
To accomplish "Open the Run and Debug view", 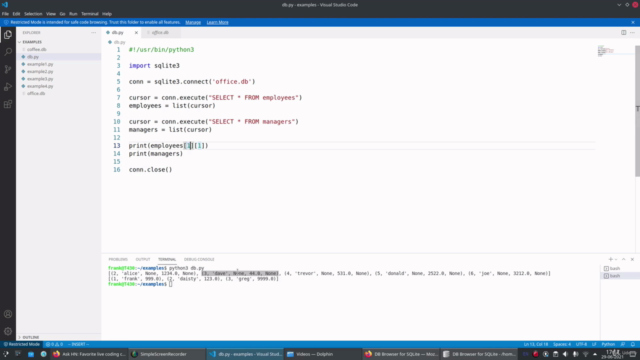I will tap(8, 87).
